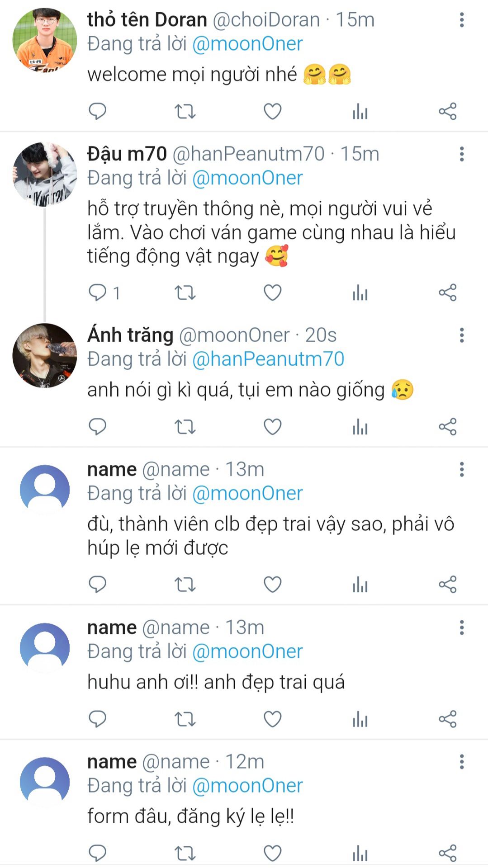Screen dimensions: 488x868
Task: Share the "welcome mọi người nhé" tweet
Action: [x=447, y=111]
